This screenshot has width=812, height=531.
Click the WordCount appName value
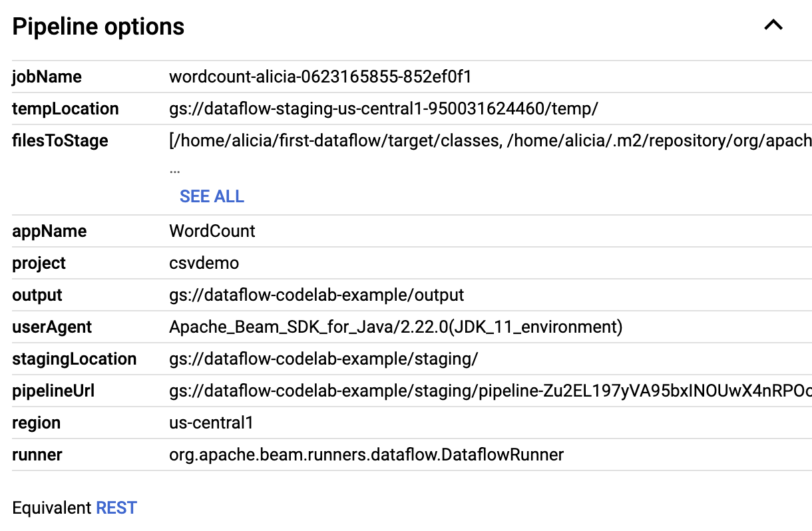(x=212, y=231)
